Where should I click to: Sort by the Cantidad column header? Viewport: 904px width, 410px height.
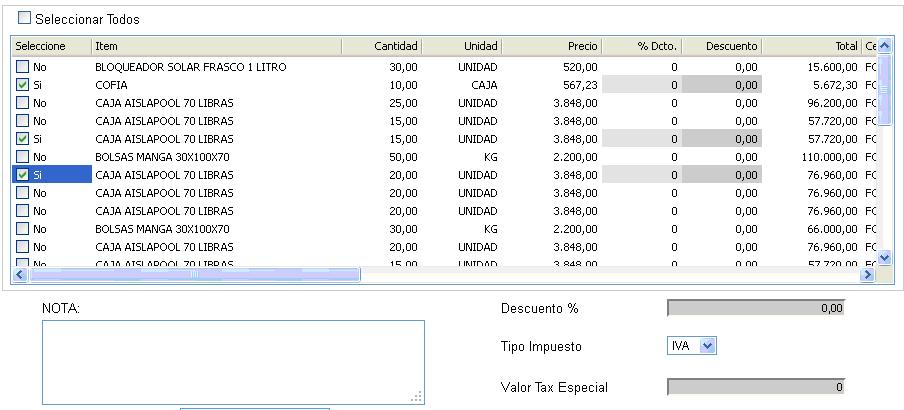(x=382, y=46)
